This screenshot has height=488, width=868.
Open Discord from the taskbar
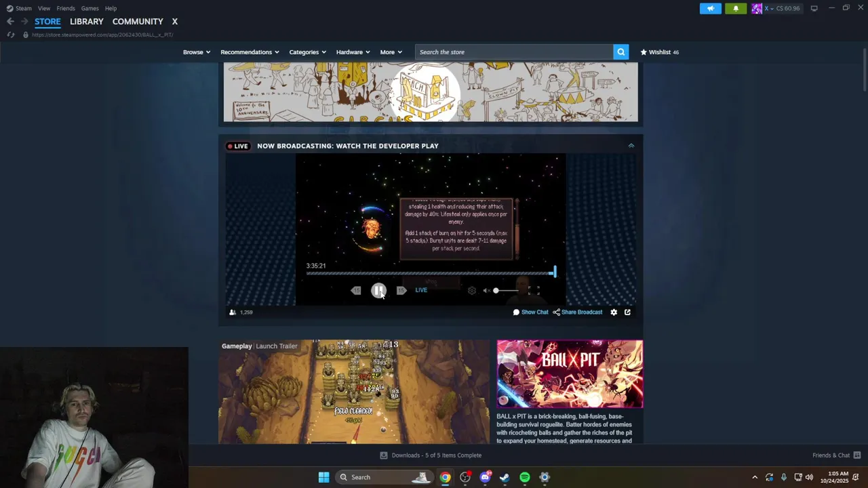(x=485, y=477)
